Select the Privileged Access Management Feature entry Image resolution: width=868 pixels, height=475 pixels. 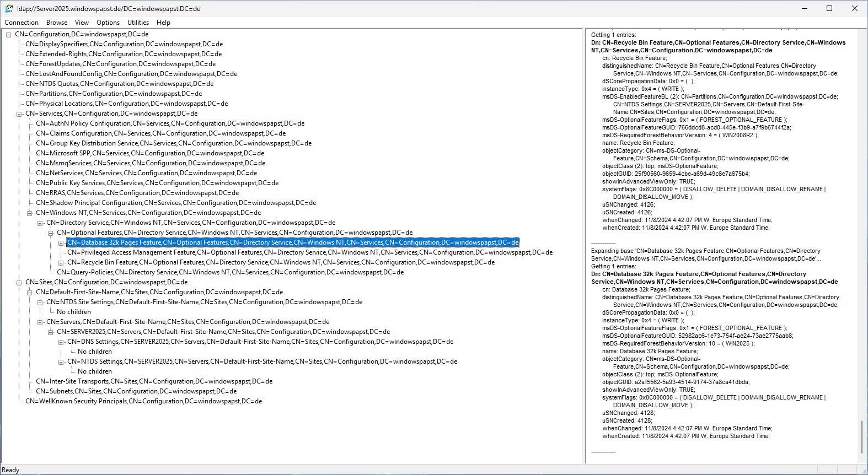[309, 252]
